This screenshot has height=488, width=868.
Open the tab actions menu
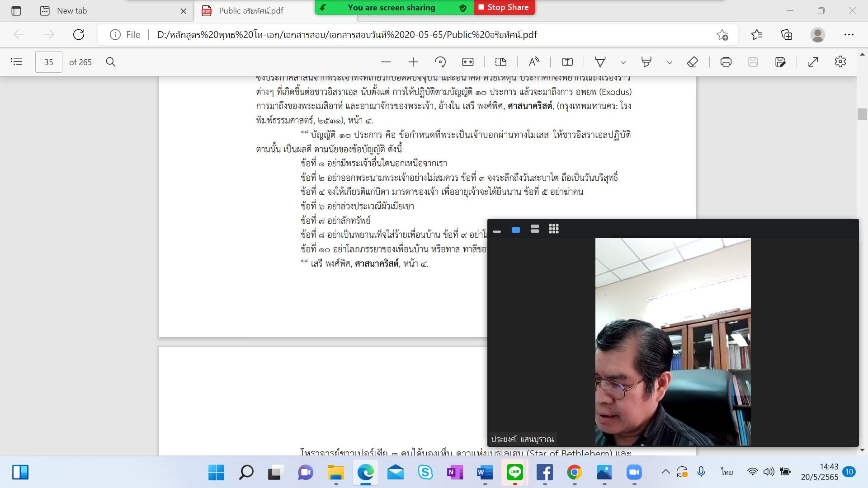tap(16, 11)
